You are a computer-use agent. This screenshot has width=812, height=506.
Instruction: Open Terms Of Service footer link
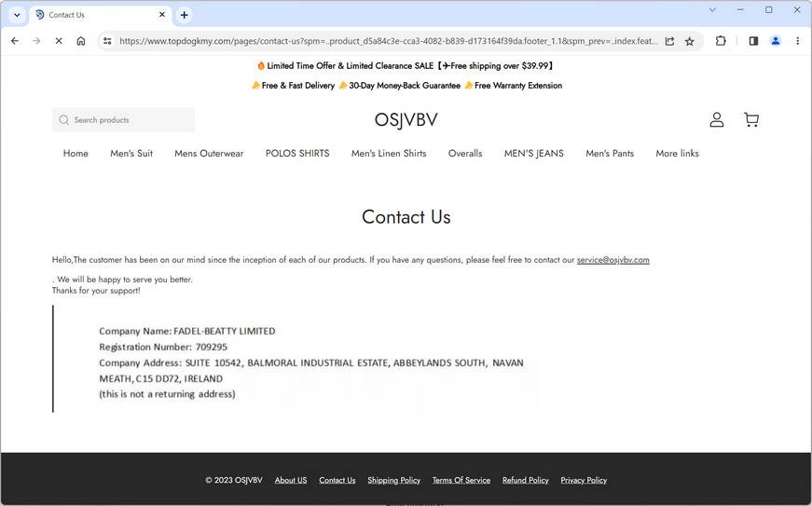pyautogui.click(x=461, y=480)
